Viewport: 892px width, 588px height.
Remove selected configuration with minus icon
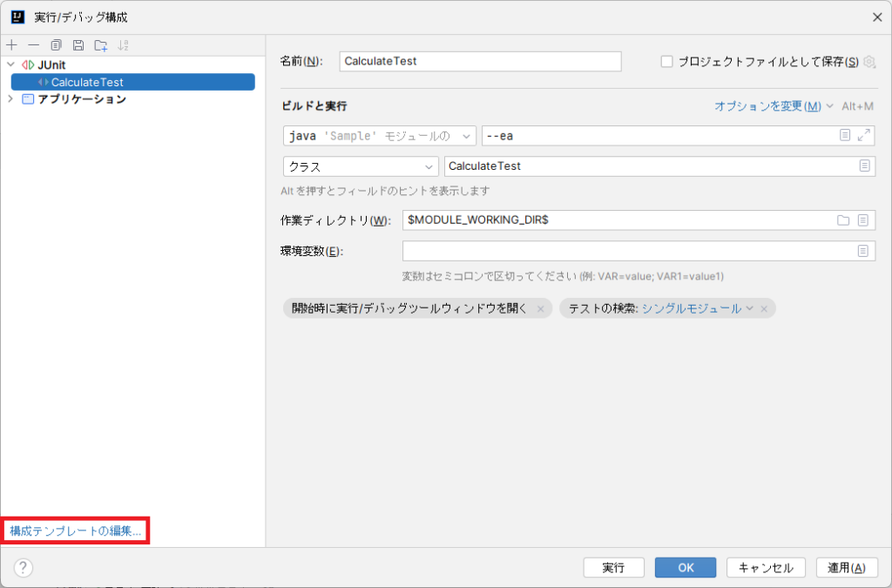click(x=34, y=45)
